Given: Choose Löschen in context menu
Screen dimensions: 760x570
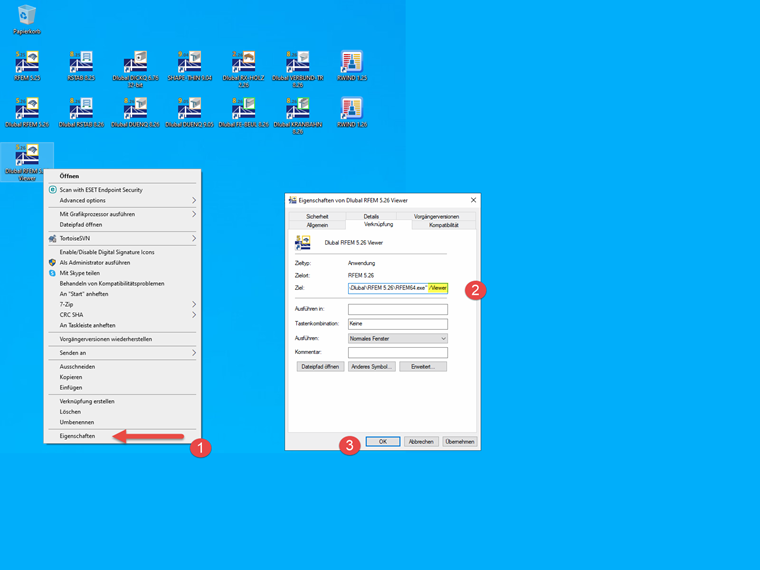Looking at the screenshot, I should tap(122, 412).
